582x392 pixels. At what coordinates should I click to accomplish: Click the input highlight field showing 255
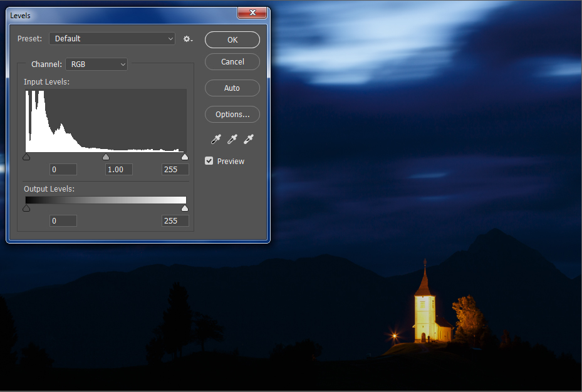[175, 170]
